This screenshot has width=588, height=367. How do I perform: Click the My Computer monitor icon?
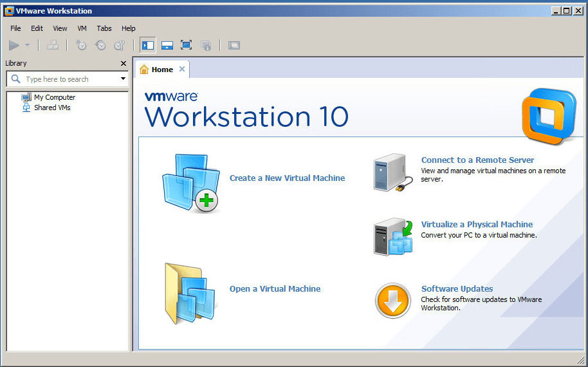(26, 98)
